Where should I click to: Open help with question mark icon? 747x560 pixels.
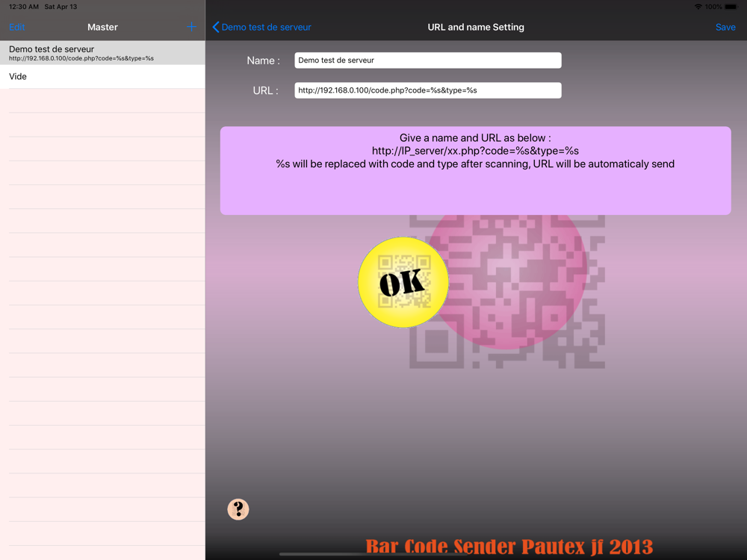point(238,509)
